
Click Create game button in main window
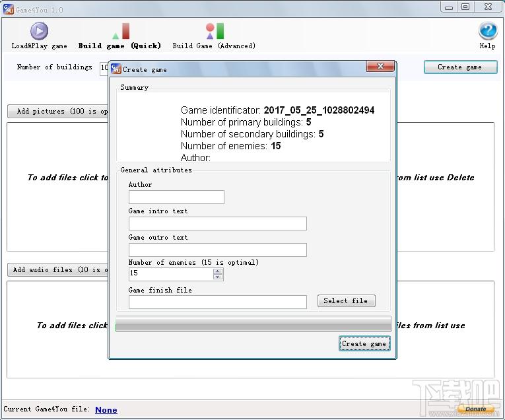[460, 67]
